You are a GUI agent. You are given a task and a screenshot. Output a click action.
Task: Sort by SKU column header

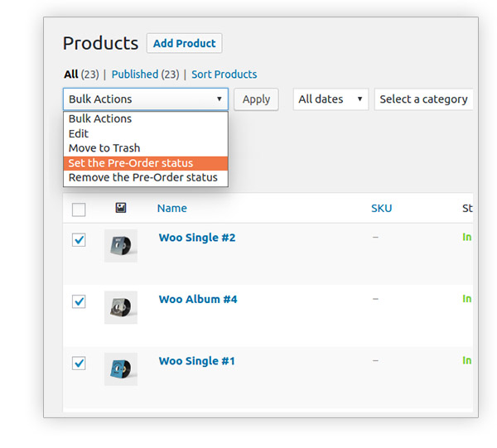pyautogui.click(x=382, y=208)
